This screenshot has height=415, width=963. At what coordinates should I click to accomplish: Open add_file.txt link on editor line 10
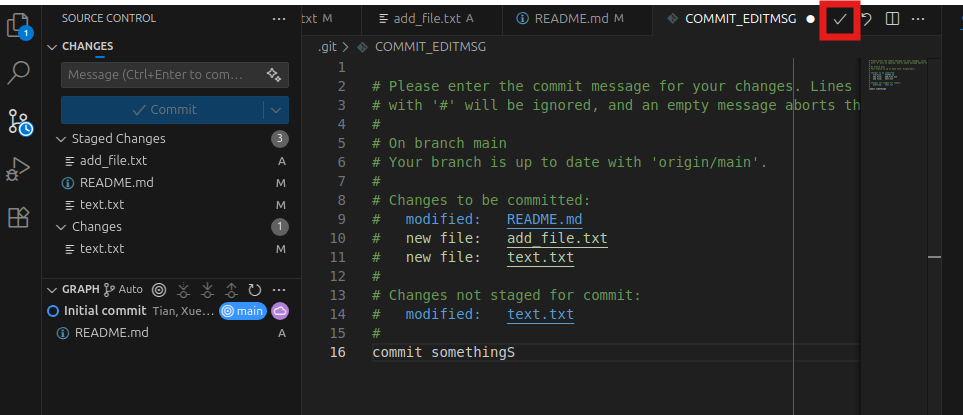pos(557,238)
